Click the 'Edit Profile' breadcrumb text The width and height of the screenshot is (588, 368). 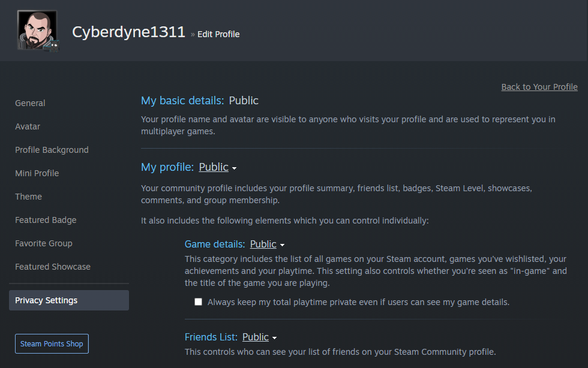(218, 34)
